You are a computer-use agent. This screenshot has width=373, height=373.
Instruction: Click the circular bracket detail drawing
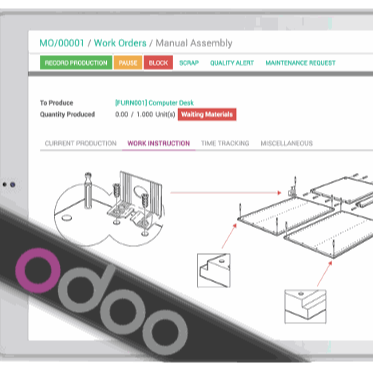(109, 207)
